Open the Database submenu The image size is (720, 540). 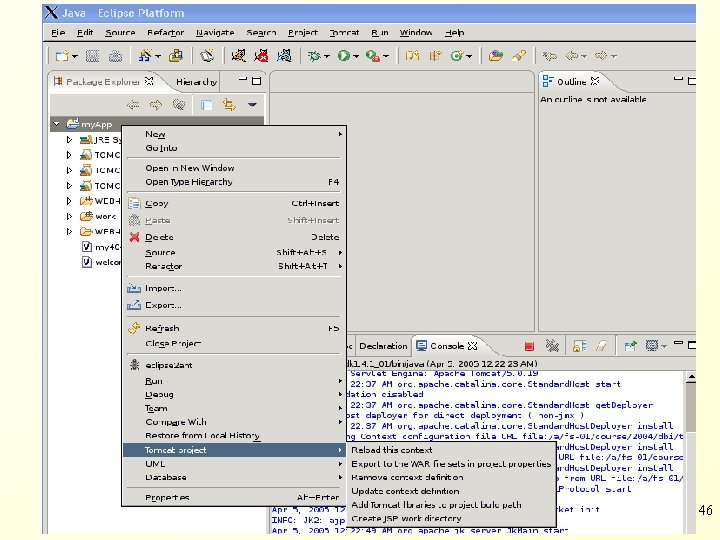point(234,477)
